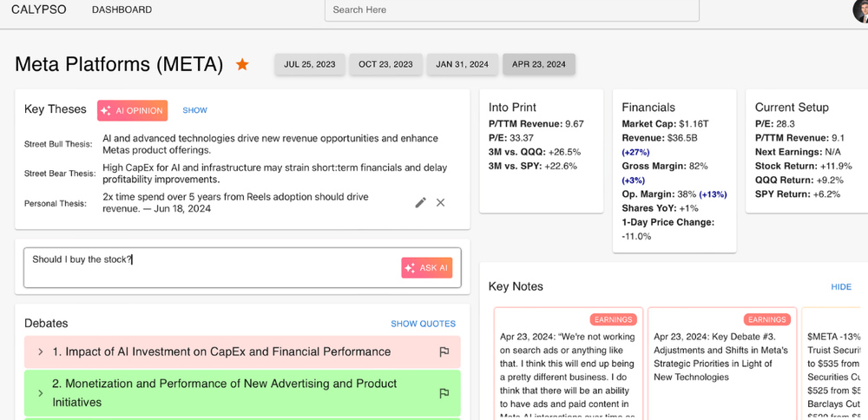Image resolution: width=868 pixels, height=420 pixels.
Task: Click the Calypso logo text
Action: coord(37,10)
